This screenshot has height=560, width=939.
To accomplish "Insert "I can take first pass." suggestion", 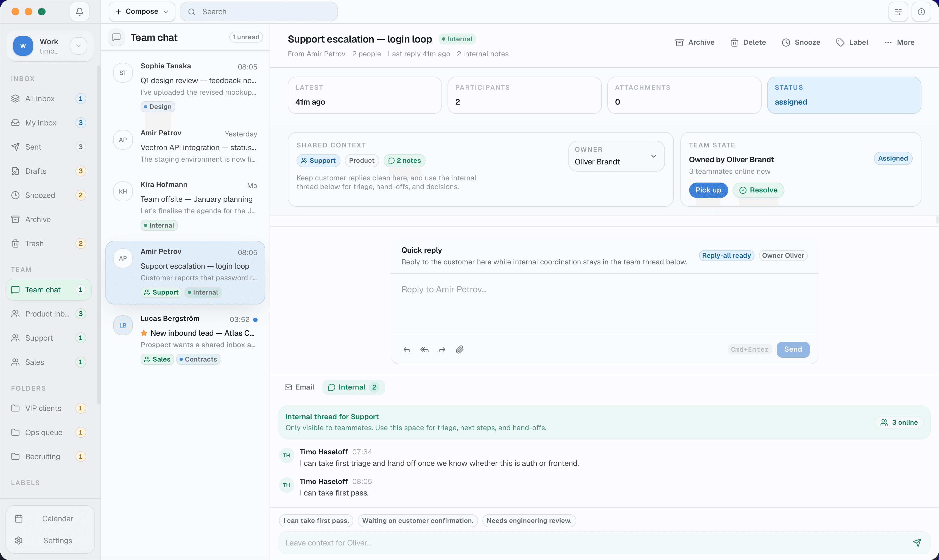I will click(x=316, y=520).
